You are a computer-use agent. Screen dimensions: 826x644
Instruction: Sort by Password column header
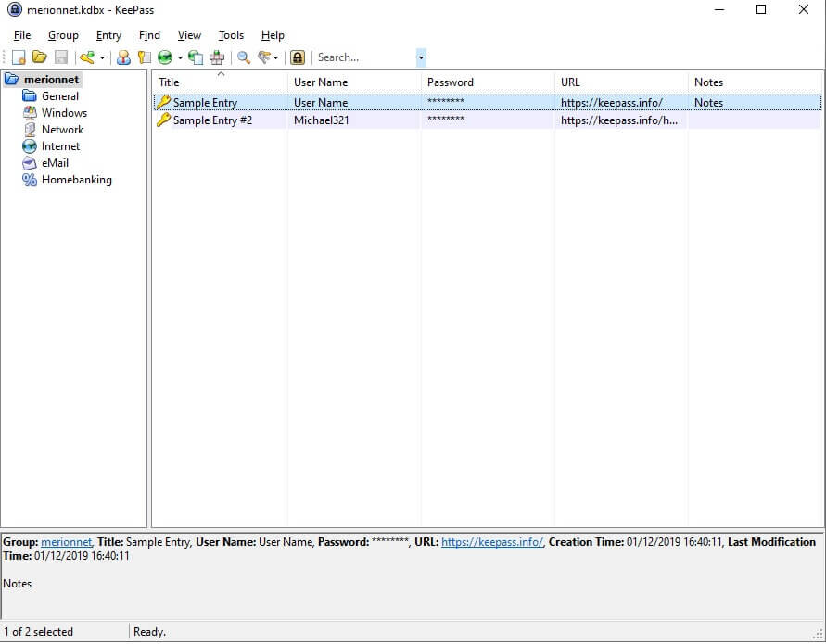point(488,82)
